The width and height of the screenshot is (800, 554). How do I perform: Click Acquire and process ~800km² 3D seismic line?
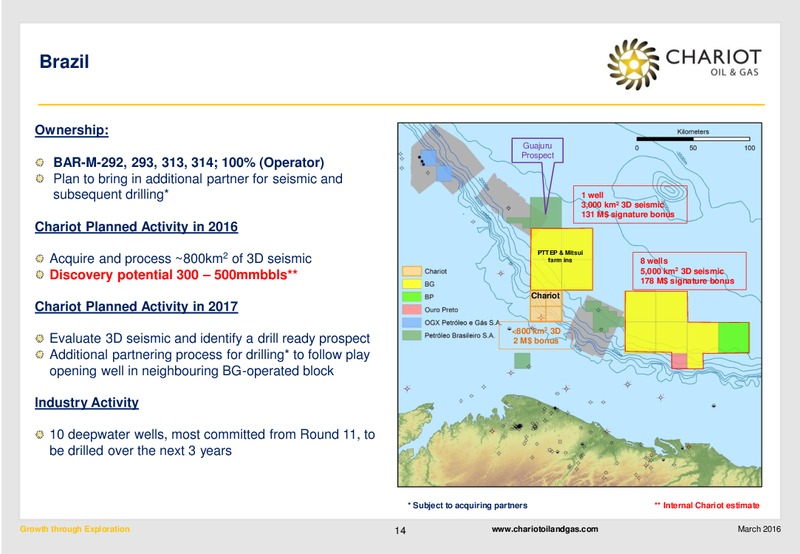point(181,259)
